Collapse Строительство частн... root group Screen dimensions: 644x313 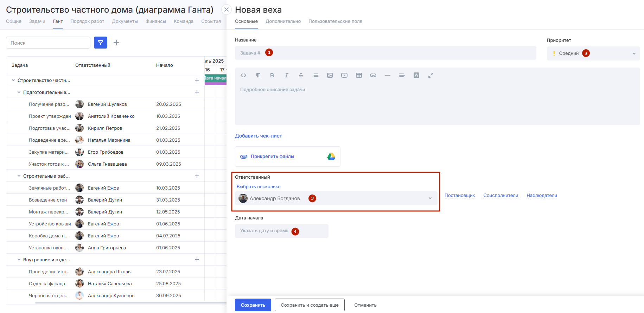point(13,80)
